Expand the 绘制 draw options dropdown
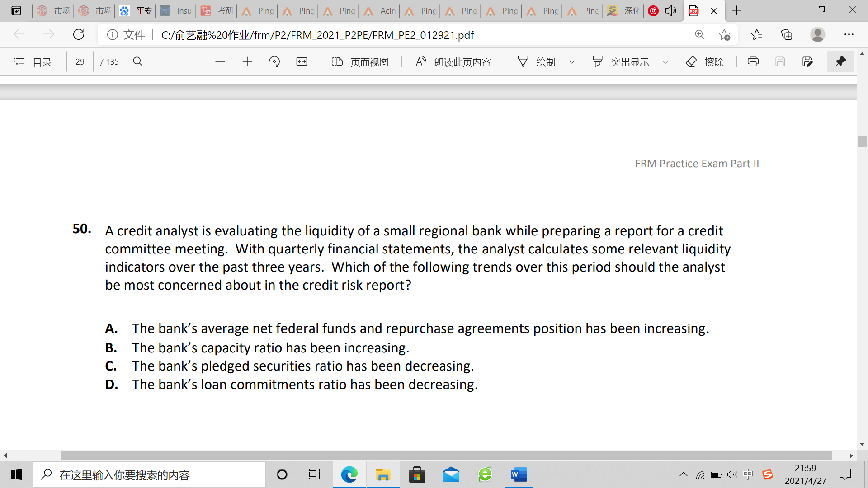This screenshot has width=868, height=488. pyautogui.click(x=572, y=62)
